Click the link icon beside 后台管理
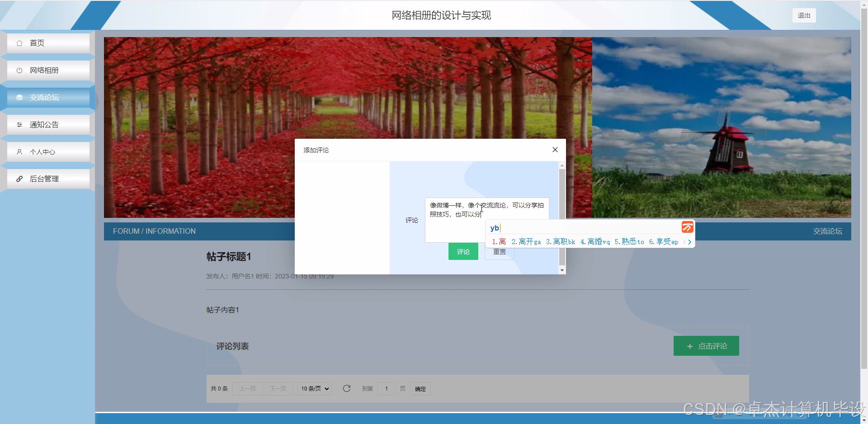The width and height of the screenshot is (868, 424). pyautogui.click(x=19, y=179)
